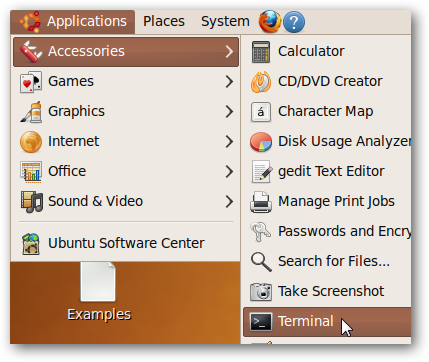Image resolution: width=429 pixels, height=362 pixels.
Task: Launch Firefox from the top panel icon
Action: (270, 21)
